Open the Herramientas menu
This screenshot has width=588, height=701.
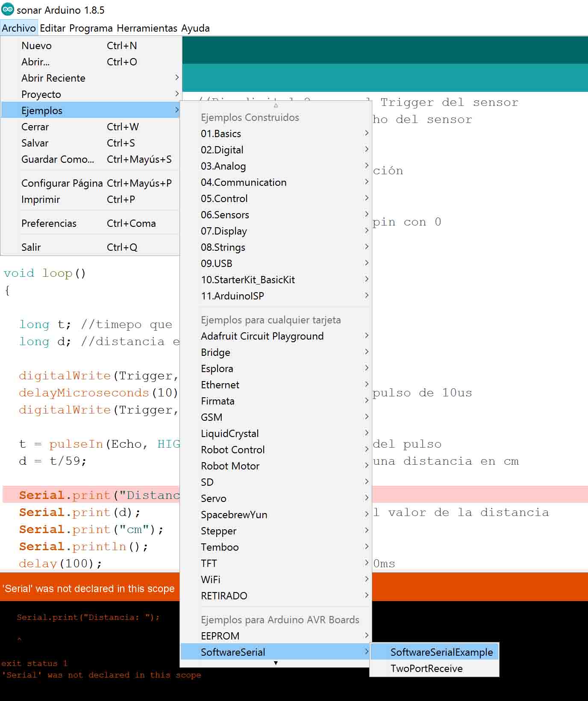(147, 28)
